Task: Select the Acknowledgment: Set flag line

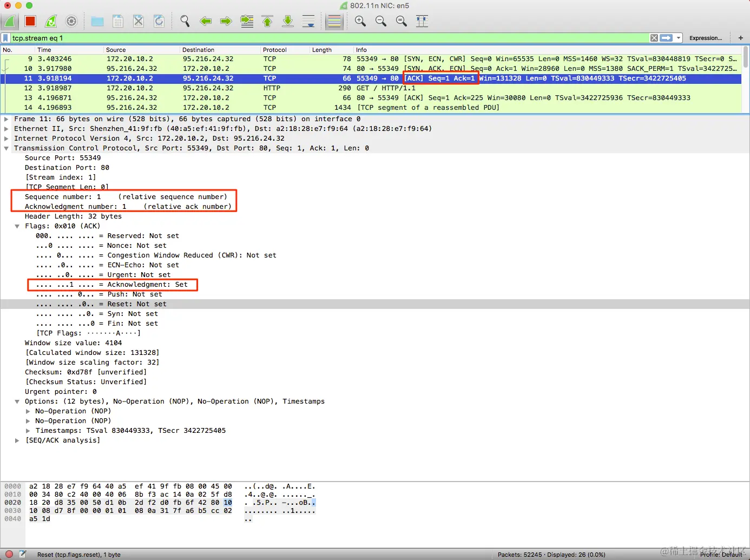Action: click(x=111, y=285)
